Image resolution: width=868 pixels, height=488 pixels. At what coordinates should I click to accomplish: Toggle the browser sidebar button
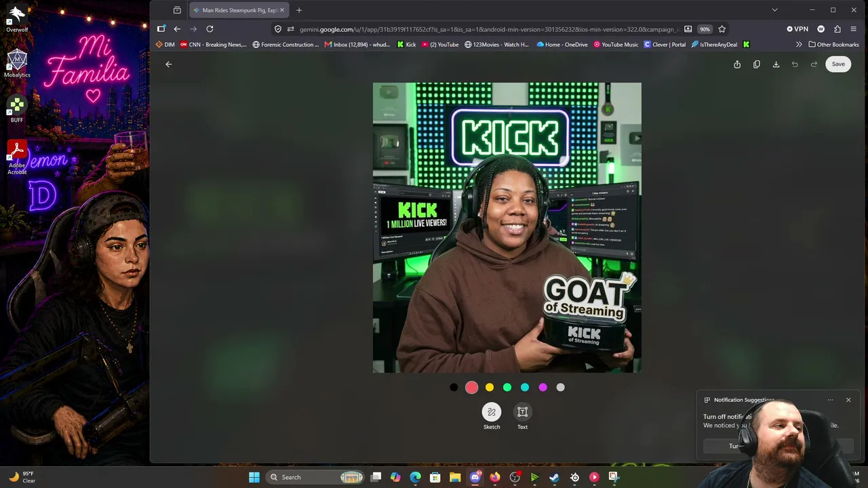click(161, 29)
